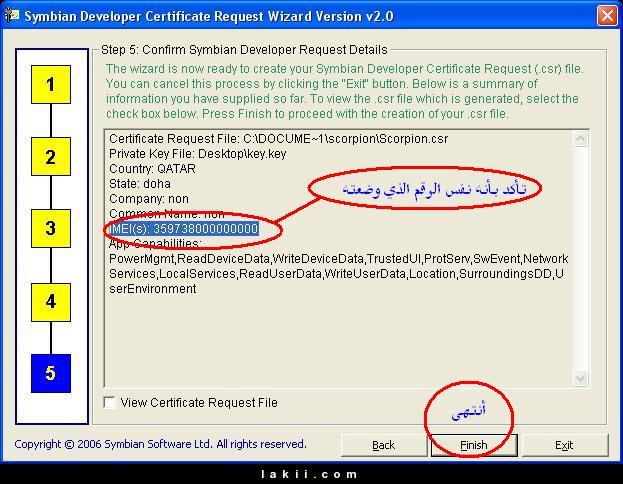Click the summary scrollbar up arrow
The width and height of the screenshot is (623, 484).
(x=580, y=139)
